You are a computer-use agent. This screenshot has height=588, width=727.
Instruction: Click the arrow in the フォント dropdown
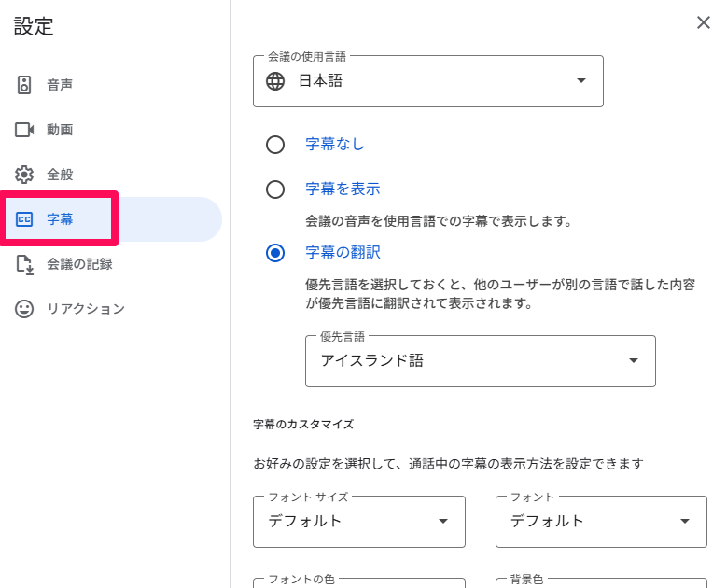(x=685, y=521)
